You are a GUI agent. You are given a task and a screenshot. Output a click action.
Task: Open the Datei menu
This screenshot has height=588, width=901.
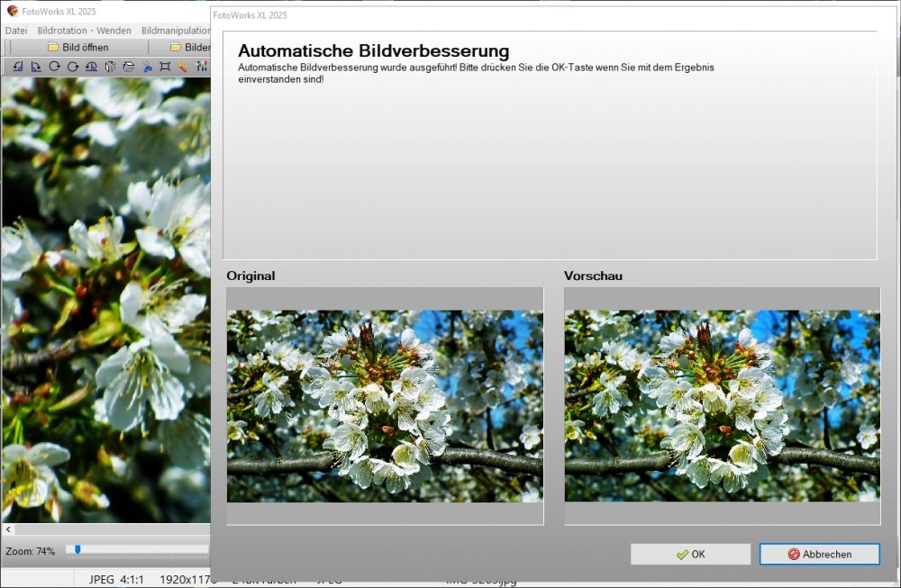click(x=15, y=30)
